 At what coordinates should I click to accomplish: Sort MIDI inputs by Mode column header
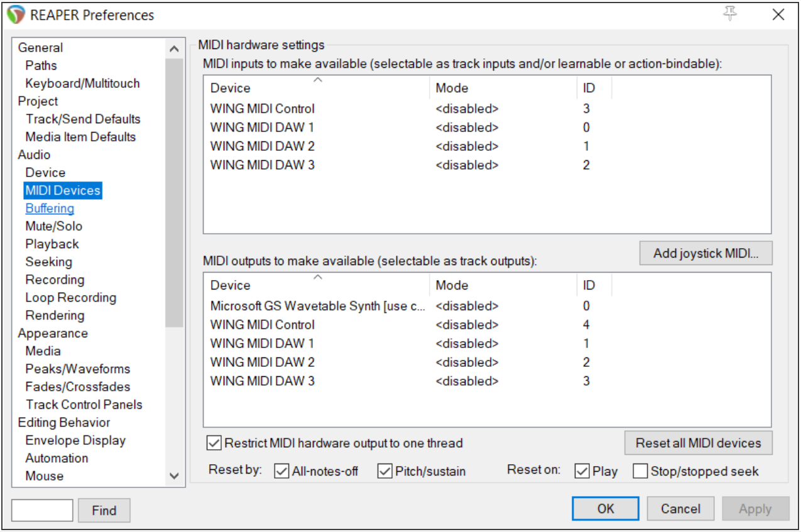tap(504, 88)
